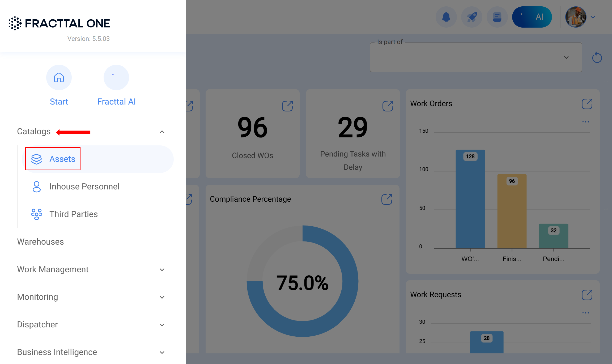Open Inhouse Personnel catalog
The image size is (612, 364).
pos(84,187)
